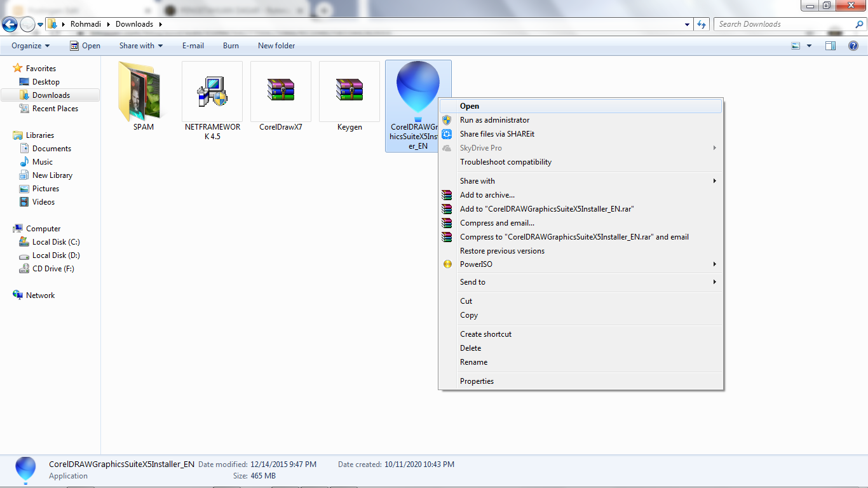Click the New folder button
The height and width of the screenshot is (488, 868).
click(276, 46)
